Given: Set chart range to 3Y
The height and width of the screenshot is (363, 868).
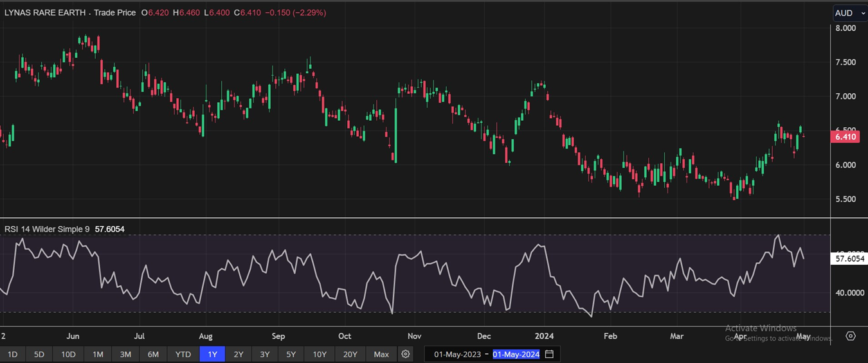Looking at the screenshot, I should [x=265, y=354].
